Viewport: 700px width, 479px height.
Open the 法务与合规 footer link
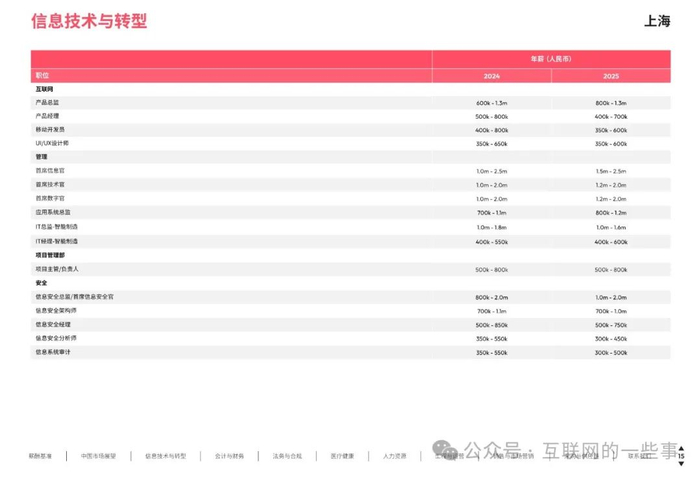(x=287, y=456)
